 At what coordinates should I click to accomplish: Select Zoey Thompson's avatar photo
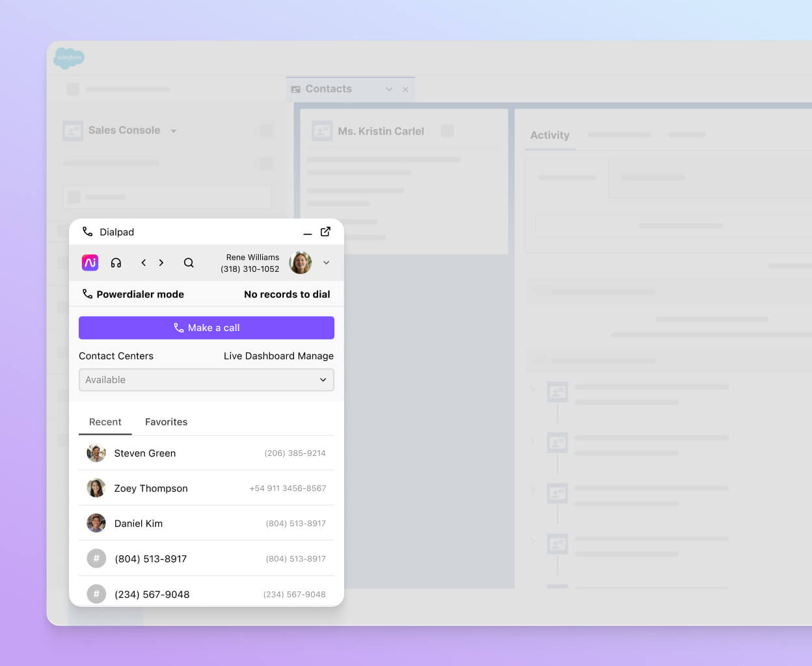96,488
